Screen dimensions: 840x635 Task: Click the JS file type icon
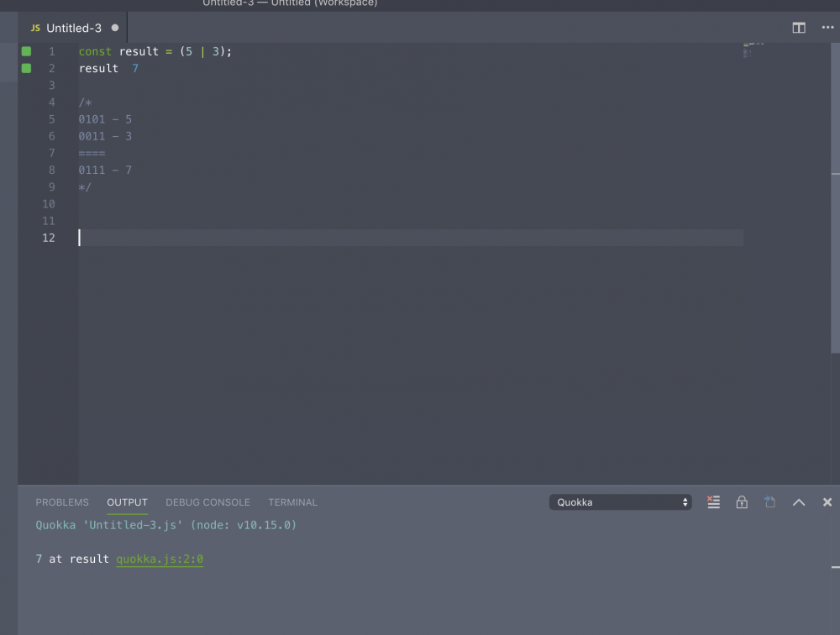[x=34, y=27]
